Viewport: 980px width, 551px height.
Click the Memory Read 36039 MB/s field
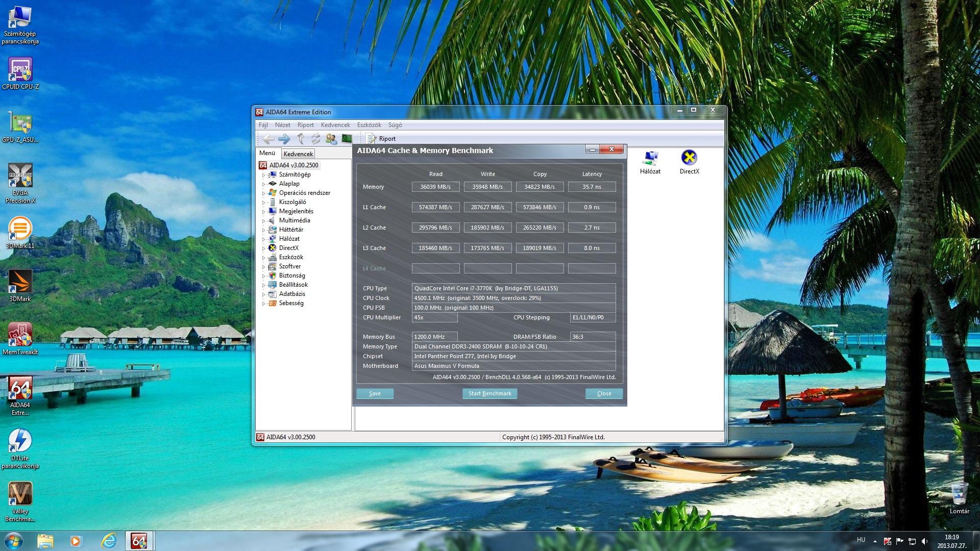[435, 187]
